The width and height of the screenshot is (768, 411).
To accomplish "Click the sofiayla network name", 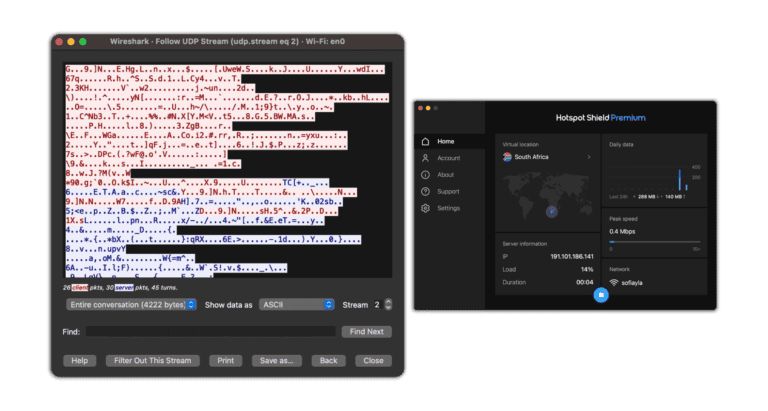I will (x=632, y=283).
